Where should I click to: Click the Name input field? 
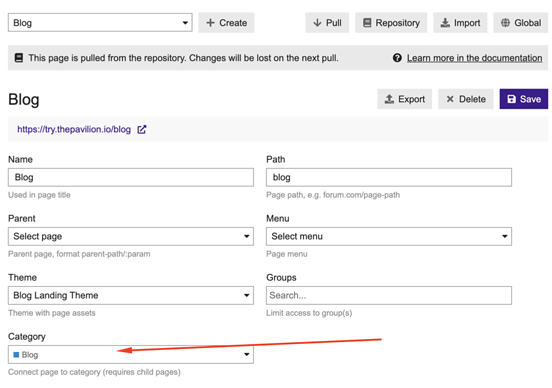coord(131,177)
